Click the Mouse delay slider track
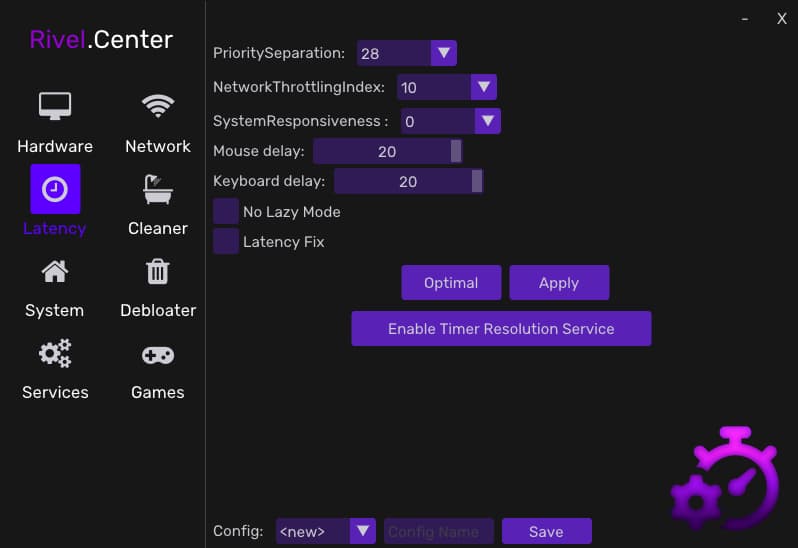This screenshot has width=798, height=548. point(388,151)
